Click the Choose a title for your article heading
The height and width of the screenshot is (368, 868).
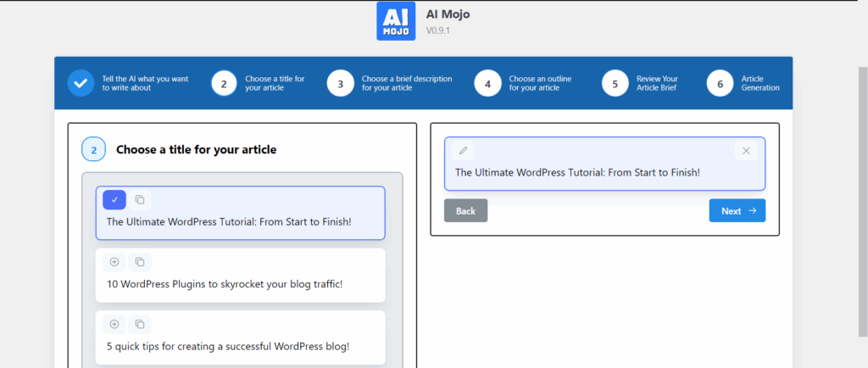(x=196, y=149)
